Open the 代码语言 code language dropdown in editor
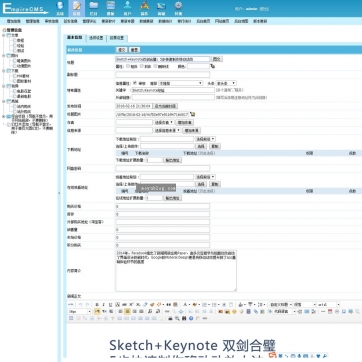Image resolution: width=362 pixels, height=362 pixels. [x=284, y=311]
